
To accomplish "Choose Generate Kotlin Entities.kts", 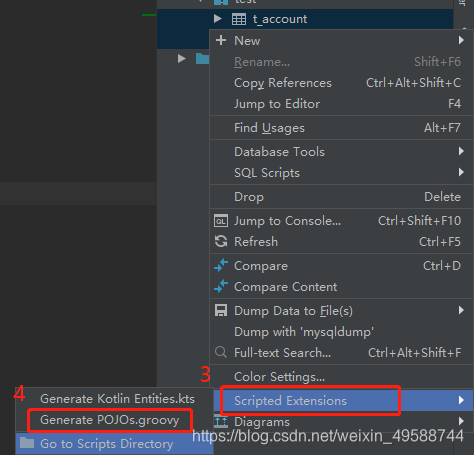I will [x=114, y=399].
